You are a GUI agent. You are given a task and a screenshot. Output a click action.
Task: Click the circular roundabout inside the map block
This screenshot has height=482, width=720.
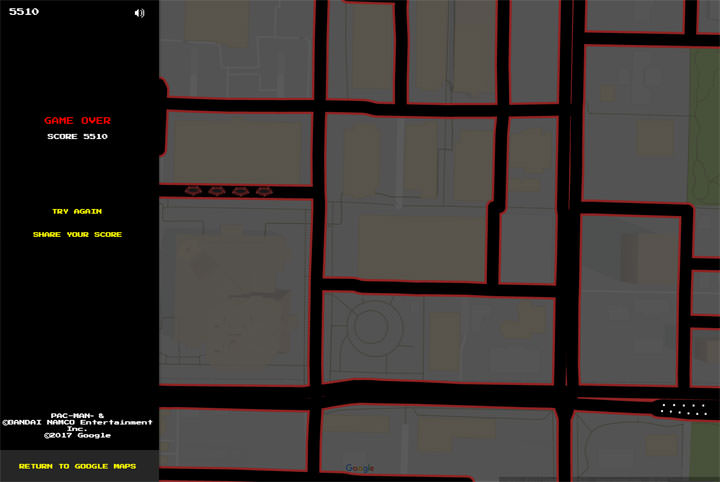371,326
